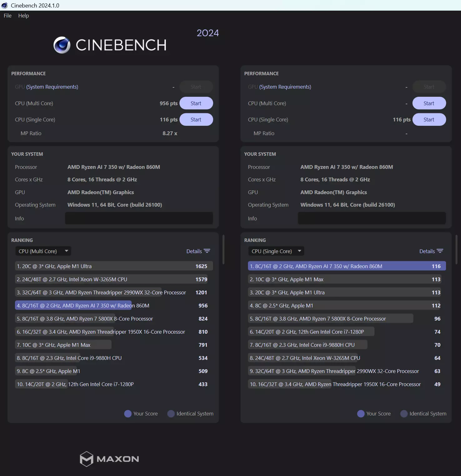Select the Threadripper 2990WX 63 single-core row
The width and height of the screenshot is (461, 476).
[x=347, y=371]
